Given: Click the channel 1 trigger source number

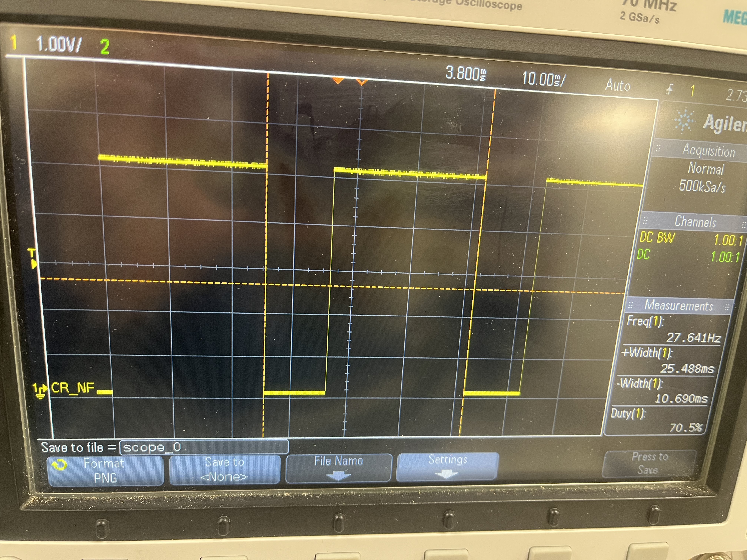Looking at the screenshot, I should [693, 91].
